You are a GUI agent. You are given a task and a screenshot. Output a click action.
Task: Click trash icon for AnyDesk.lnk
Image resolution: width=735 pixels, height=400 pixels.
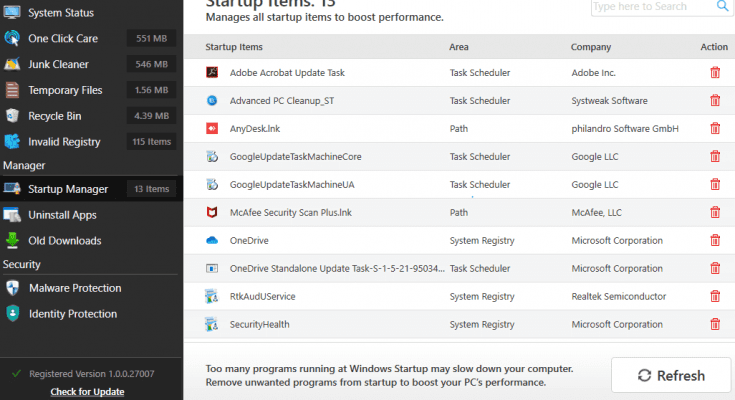tap(714, 129)
